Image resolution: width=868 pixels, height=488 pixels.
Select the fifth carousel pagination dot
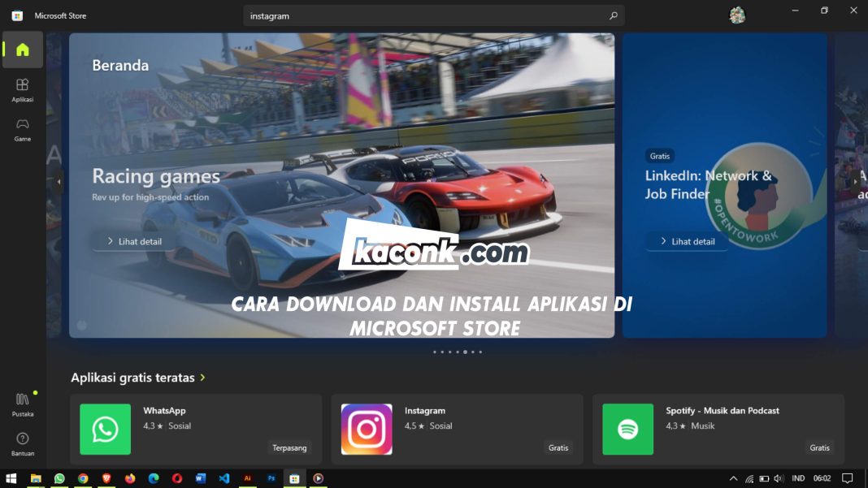(x=465, y=352)
